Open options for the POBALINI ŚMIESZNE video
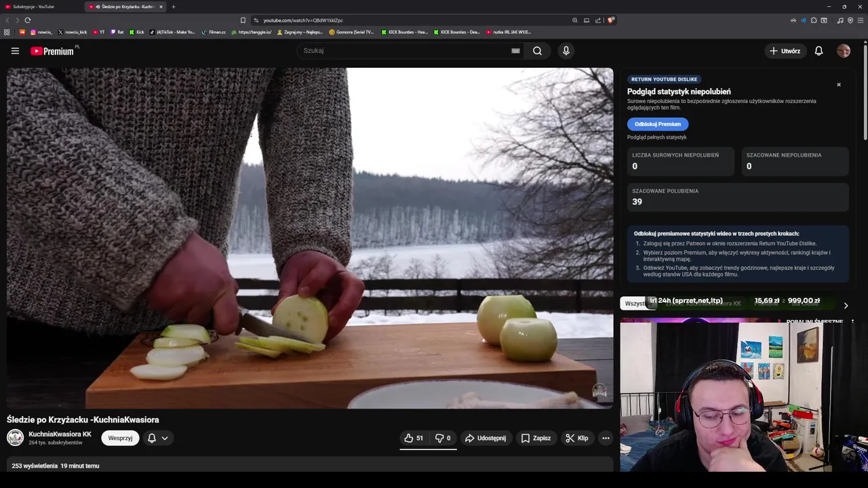Viewport: 868px width, 488px height. pyautogui.click(x=852, y=322)
